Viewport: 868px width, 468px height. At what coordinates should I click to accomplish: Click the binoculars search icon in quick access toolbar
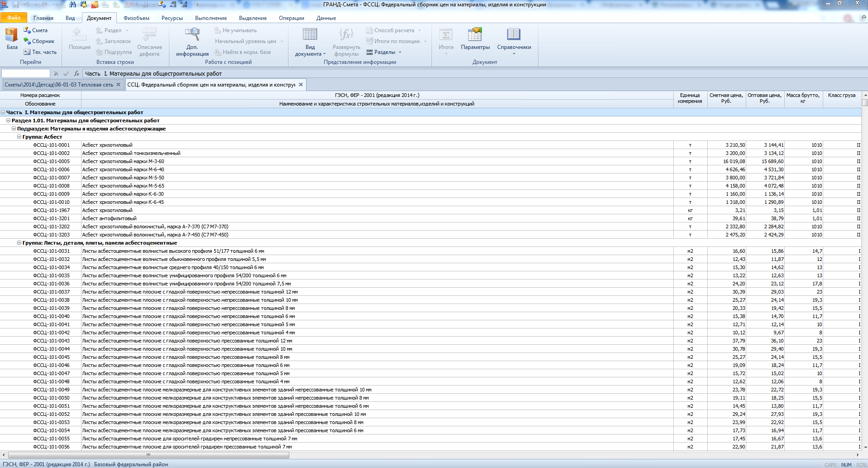[72, 5]
